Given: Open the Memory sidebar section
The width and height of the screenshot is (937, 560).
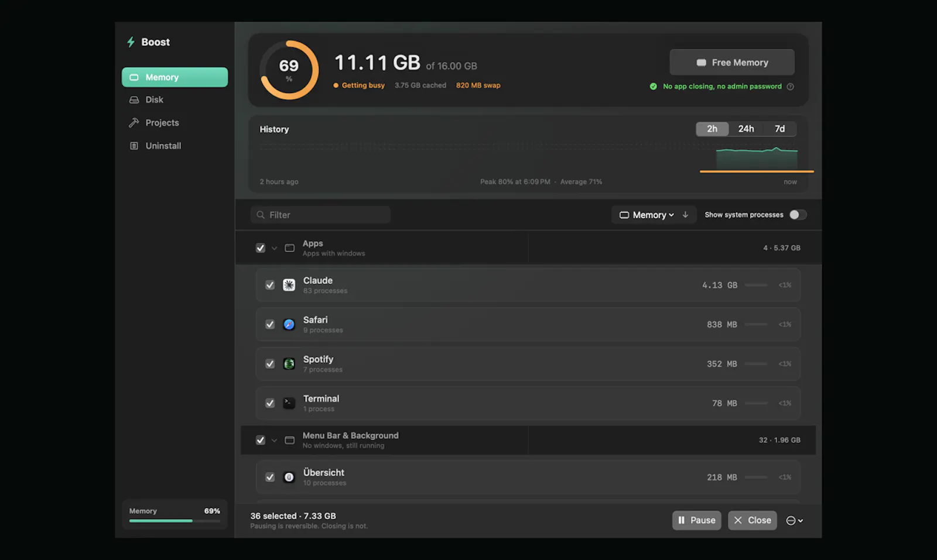Looking at the screenshot, I should click(175, 77).
